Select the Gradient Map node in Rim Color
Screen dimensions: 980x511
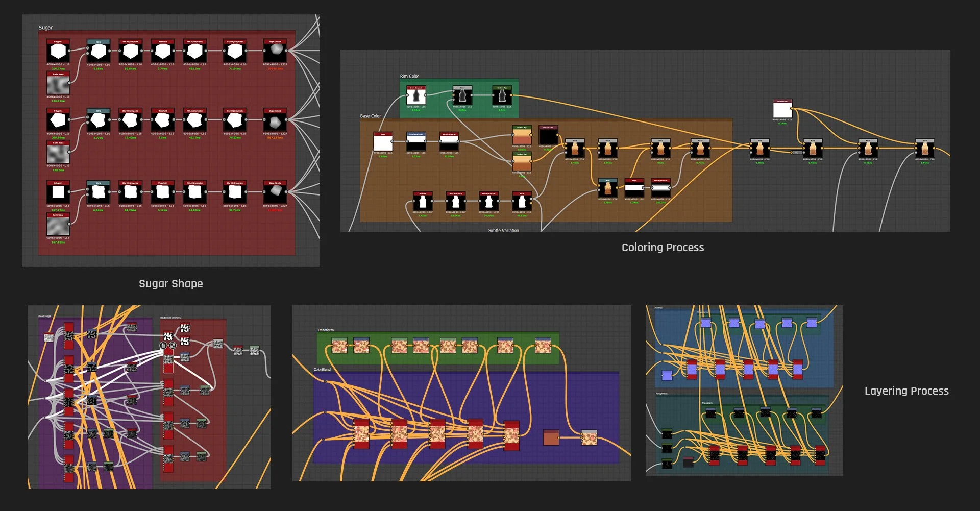[502, 95]
